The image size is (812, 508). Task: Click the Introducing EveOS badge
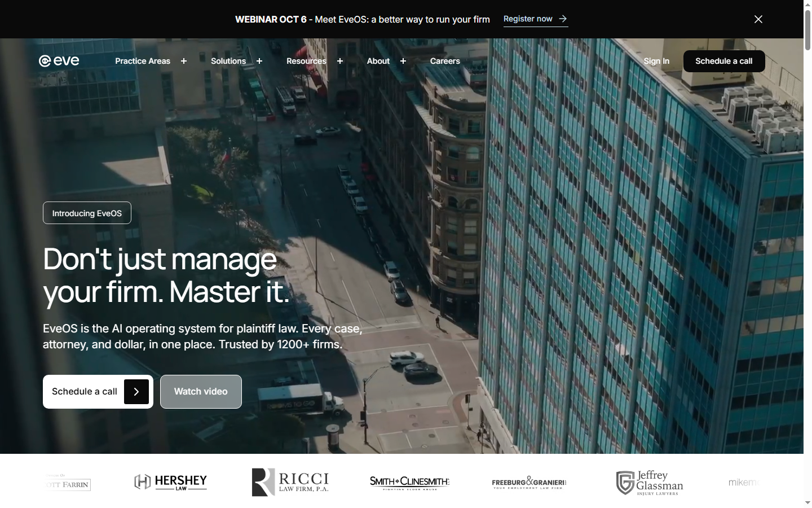point(87,213)
